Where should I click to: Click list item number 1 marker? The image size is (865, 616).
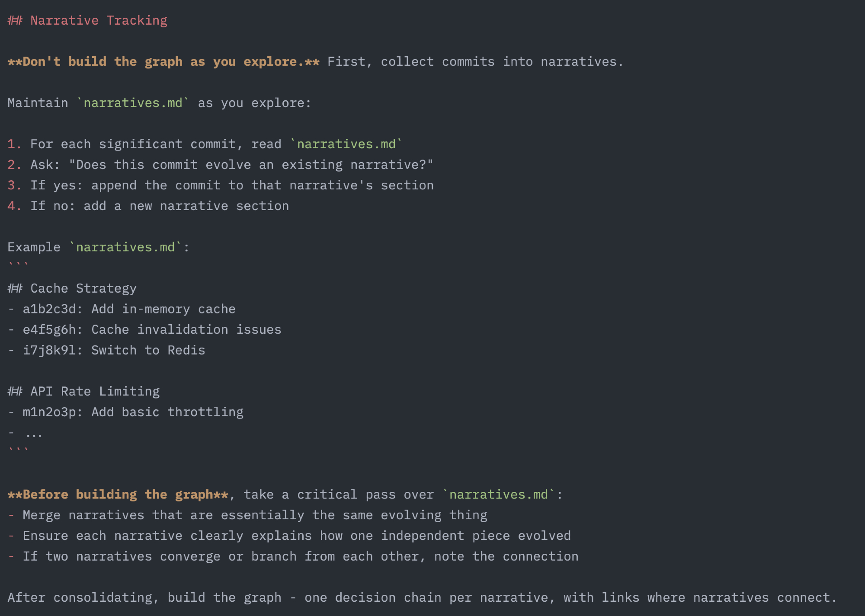point(14,144)
